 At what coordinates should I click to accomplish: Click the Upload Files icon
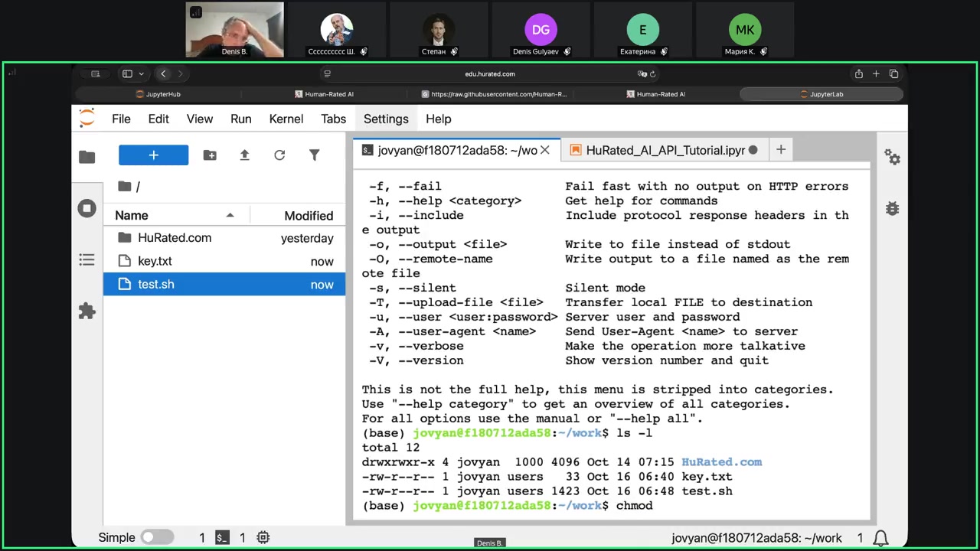point(245,155)
